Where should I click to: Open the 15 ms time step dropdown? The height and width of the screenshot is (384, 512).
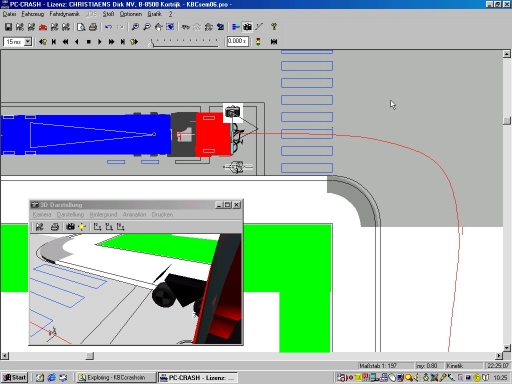28,42
